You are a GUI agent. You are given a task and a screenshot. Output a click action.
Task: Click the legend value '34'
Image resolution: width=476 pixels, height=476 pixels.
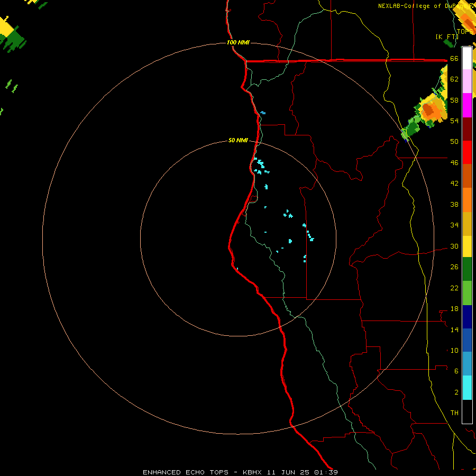454,225
